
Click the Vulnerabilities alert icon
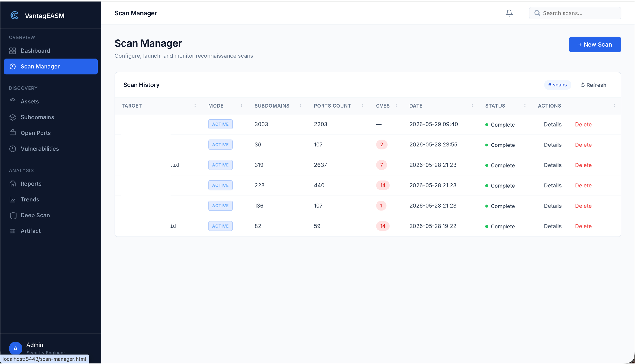(12, 149)
